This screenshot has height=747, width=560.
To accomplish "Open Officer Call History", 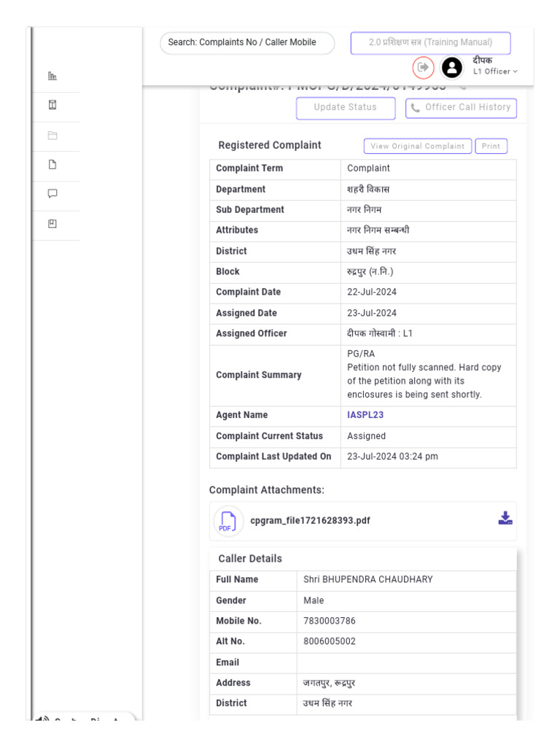I will (x=461, y=108).
